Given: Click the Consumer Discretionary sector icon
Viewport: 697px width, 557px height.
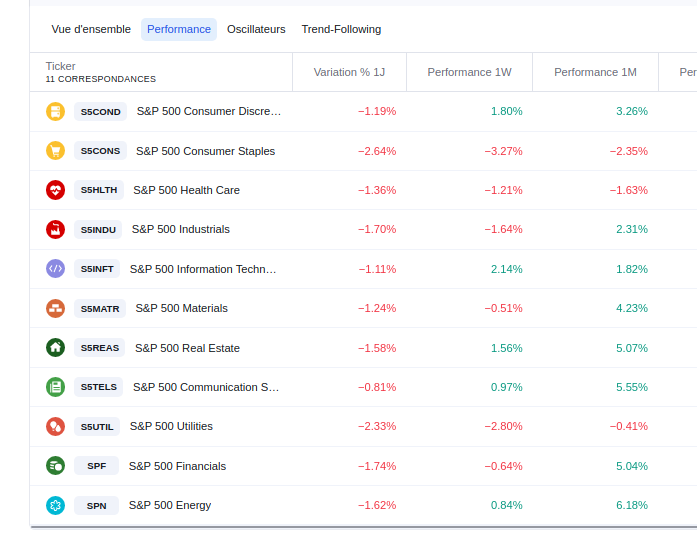Looking at the screenshot, I should (x=55, y=111).
